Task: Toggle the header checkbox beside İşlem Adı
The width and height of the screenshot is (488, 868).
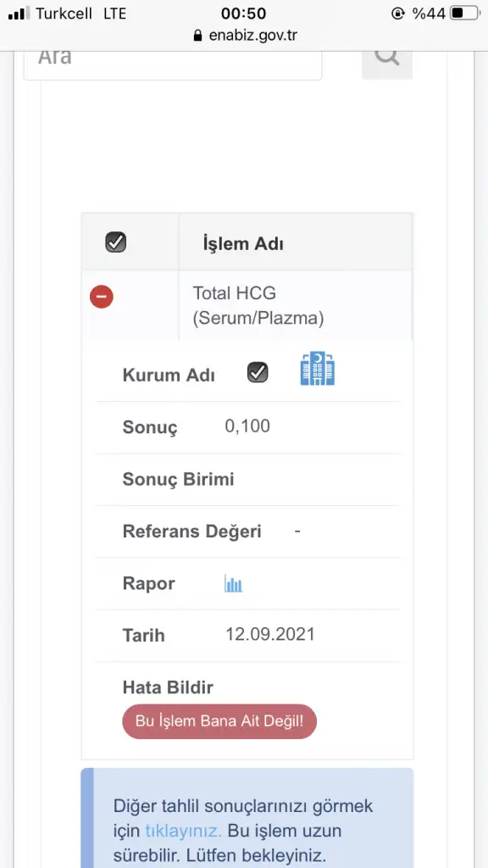Action: click(x=115, y=242)
